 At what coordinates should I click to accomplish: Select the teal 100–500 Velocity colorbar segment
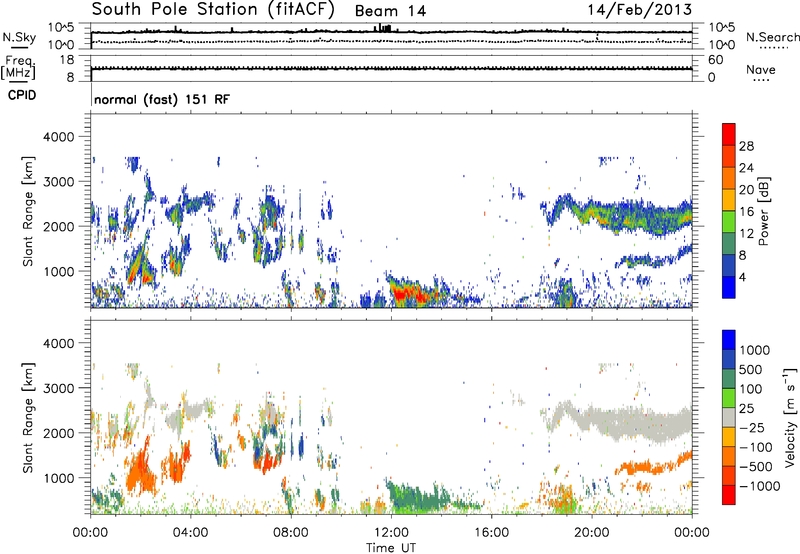click(x=729, y=379)
